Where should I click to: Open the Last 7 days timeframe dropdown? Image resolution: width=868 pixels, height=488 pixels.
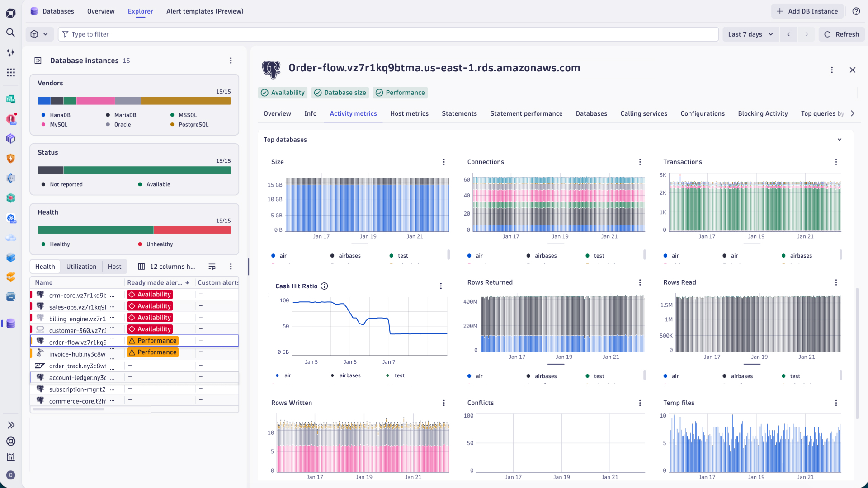click(x=750, y=34)
